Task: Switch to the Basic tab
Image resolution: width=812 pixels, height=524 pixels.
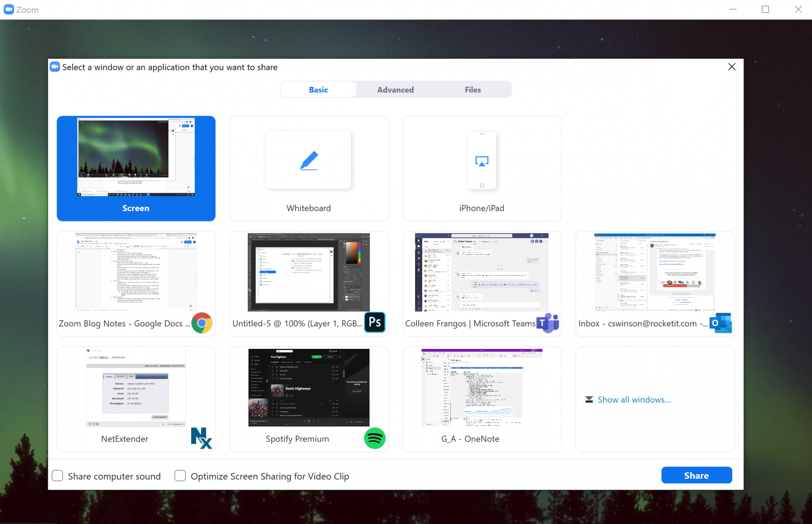Action: [318, 90]
